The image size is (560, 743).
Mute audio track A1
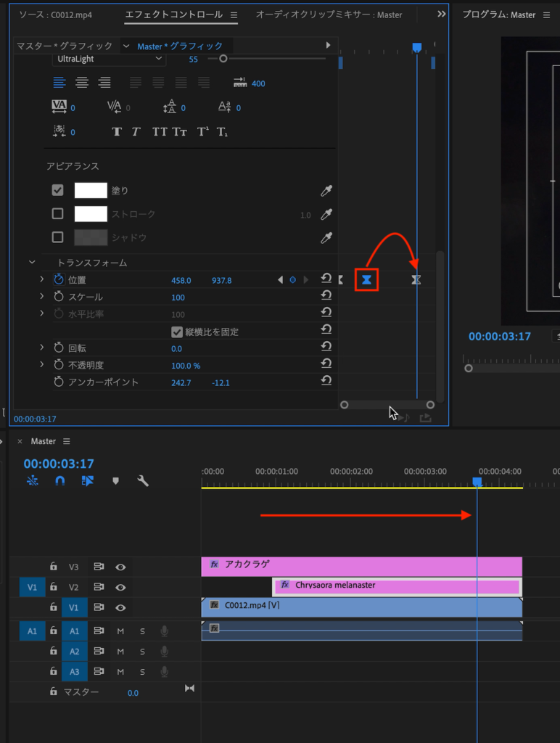click(120, 631)
